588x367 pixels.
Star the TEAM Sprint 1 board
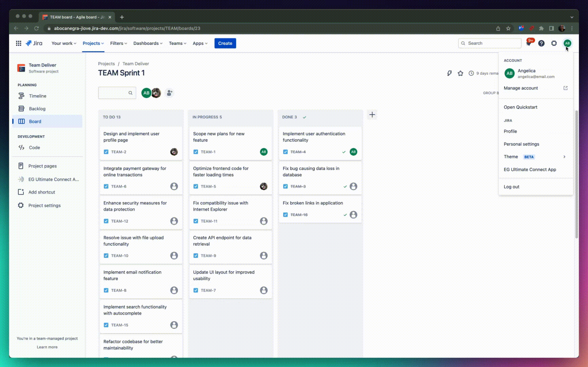point(460,73)
